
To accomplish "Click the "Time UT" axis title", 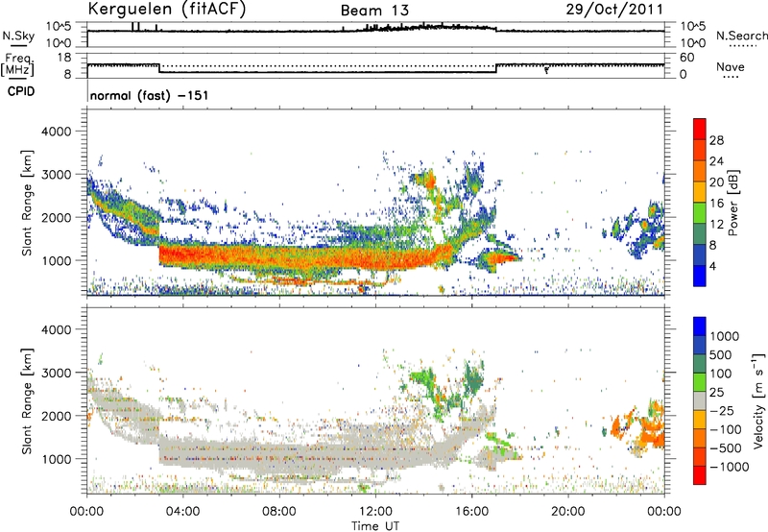I will point(375,525).
